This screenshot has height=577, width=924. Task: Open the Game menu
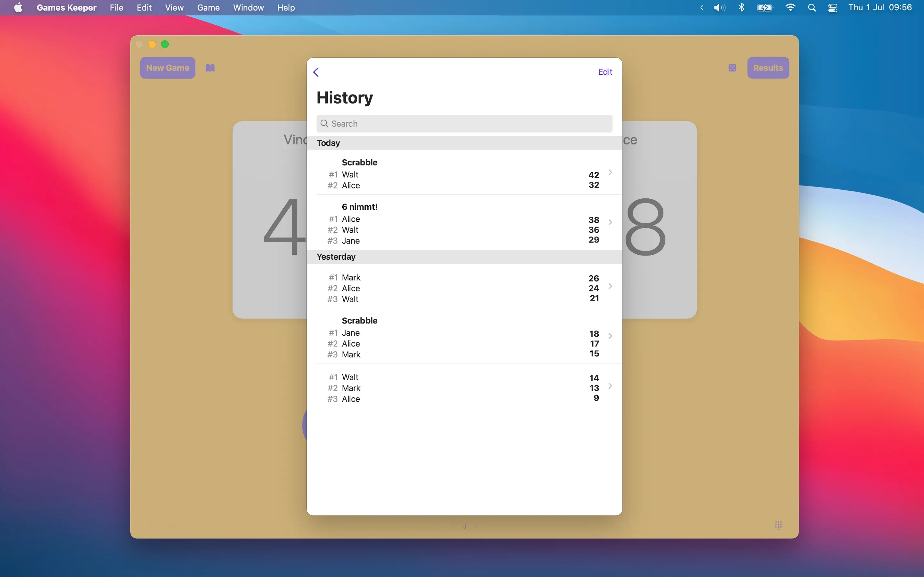208,8
